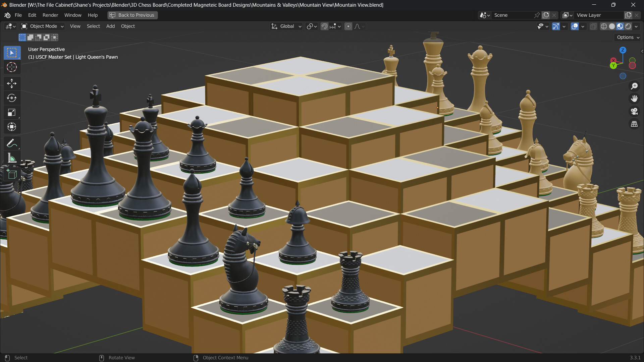Open the Window menu
The height and width of the screenshot is (362, 644).
point(73,15)
